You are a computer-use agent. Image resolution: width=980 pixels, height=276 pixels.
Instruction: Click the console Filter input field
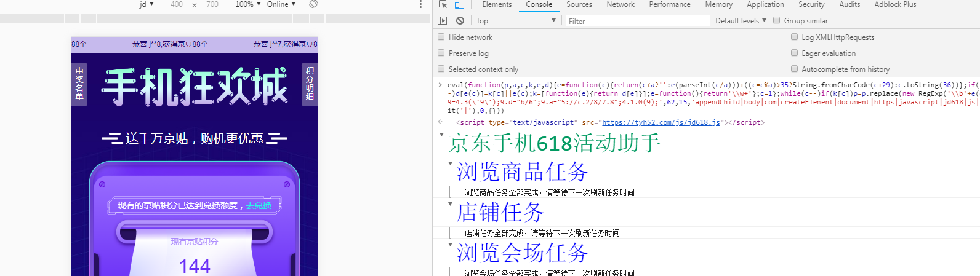coord(637,21)
